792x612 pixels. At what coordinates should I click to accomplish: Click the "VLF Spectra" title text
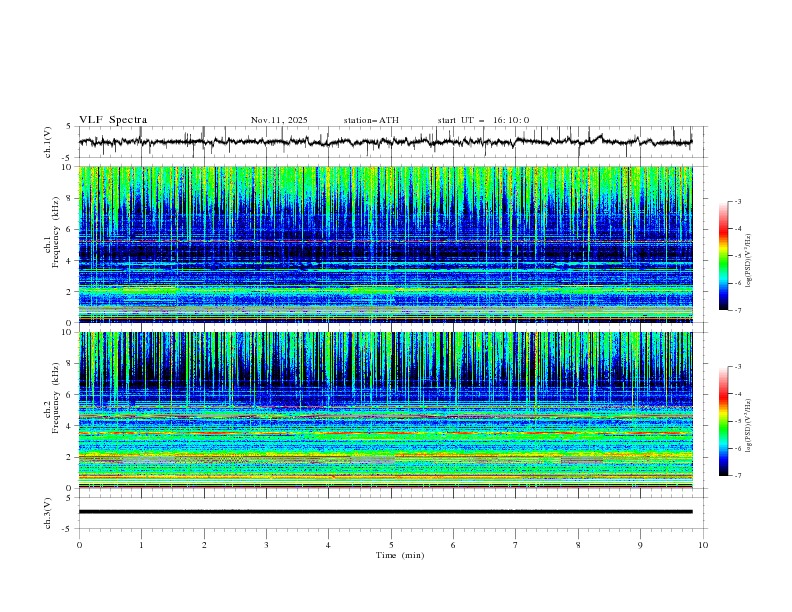point(113,120)
